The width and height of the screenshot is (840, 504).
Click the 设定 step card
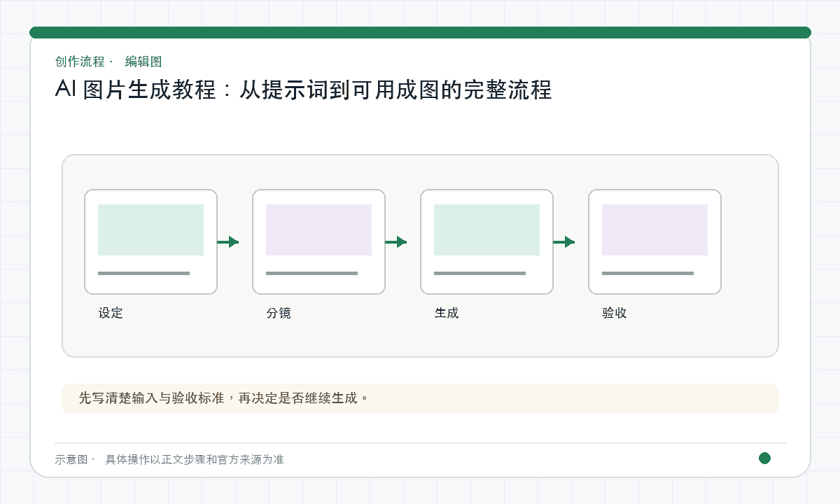[150, 241]
